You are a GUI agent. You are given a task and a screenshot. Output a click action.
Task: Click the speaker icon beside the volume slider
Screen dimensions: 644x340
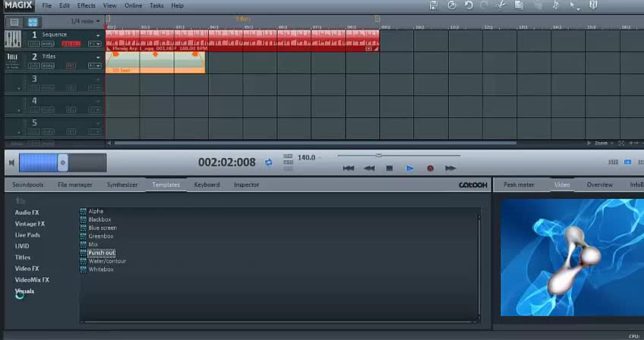[11, 162]
